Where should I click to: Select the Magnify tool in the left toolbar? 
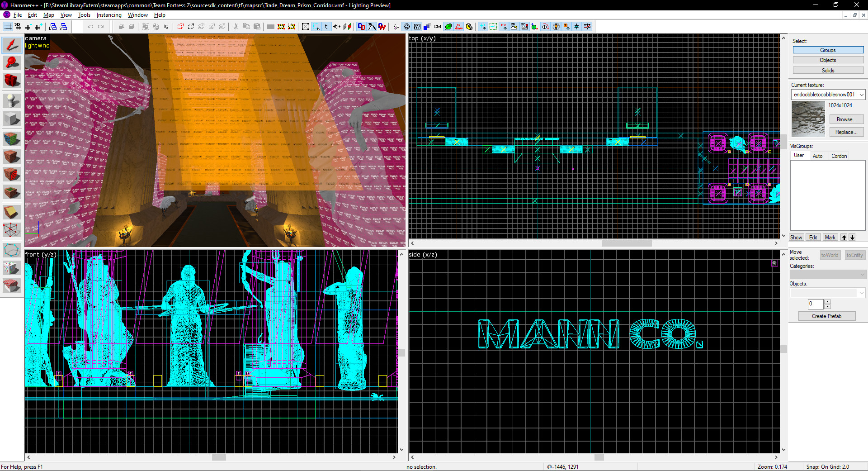pyautogui.click(x=12, y=62)
